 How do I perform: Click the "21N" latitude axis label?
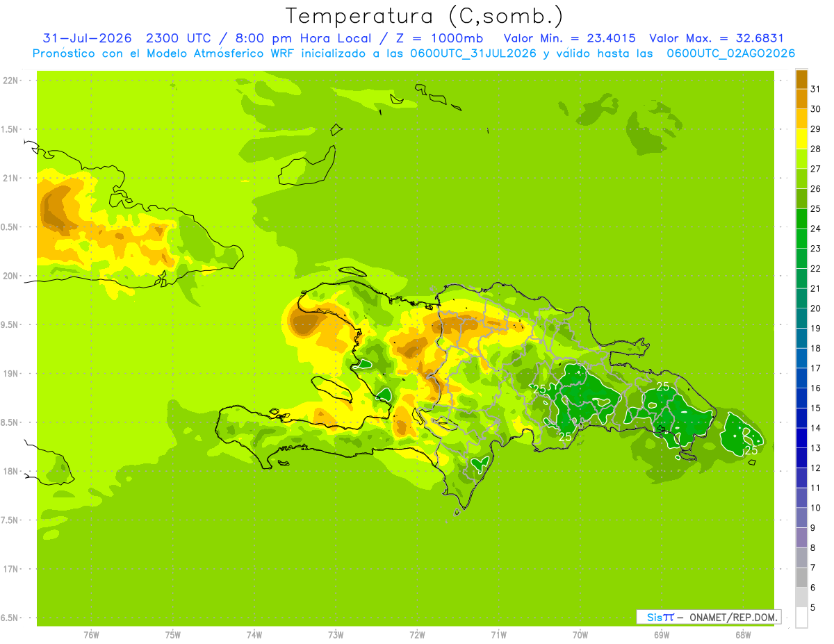[12, 178]
